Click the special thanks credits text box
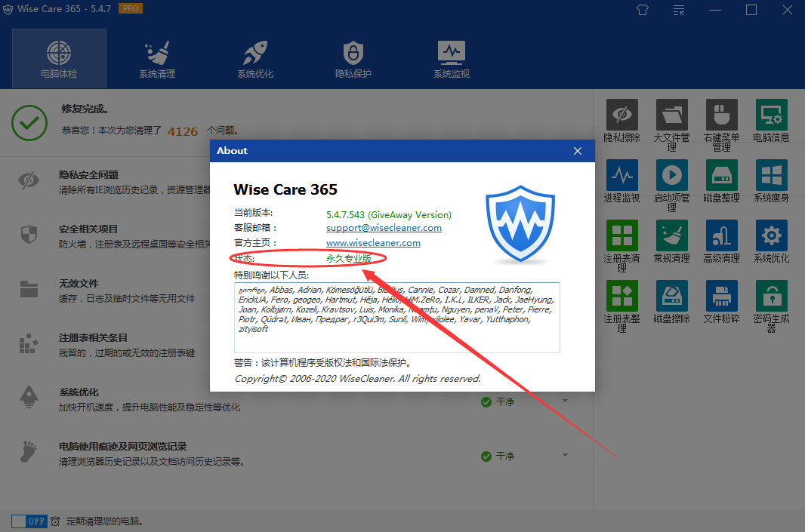This screenshot has height=532, width=805. tap(397, 318)
